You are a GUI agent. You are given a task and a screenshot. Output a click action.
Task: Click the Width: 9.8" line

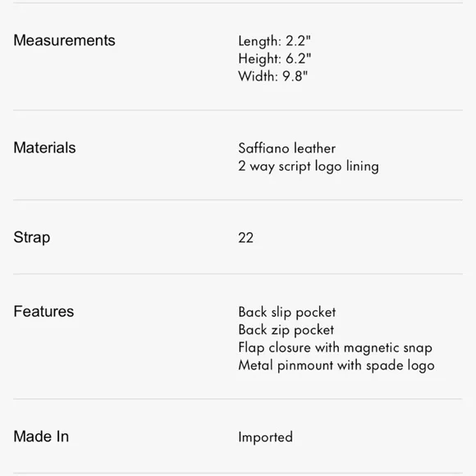pos(273,76)
